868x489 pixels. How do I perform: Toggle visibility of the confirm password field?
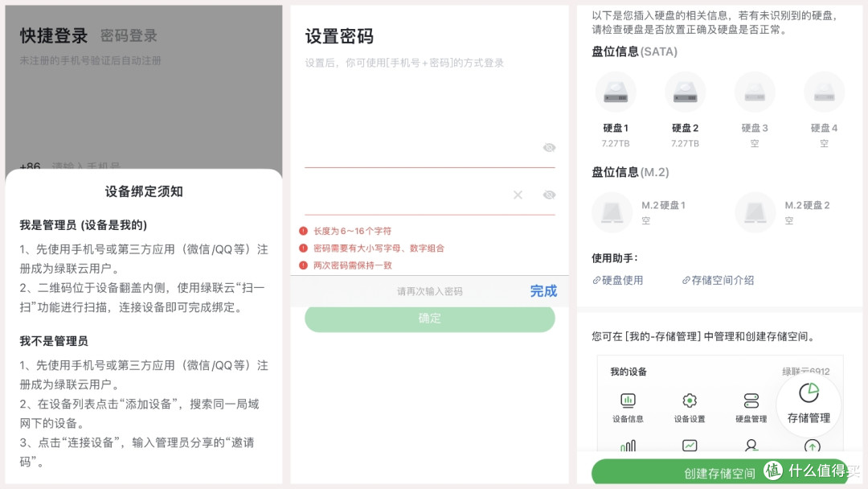tap(549, 195)
